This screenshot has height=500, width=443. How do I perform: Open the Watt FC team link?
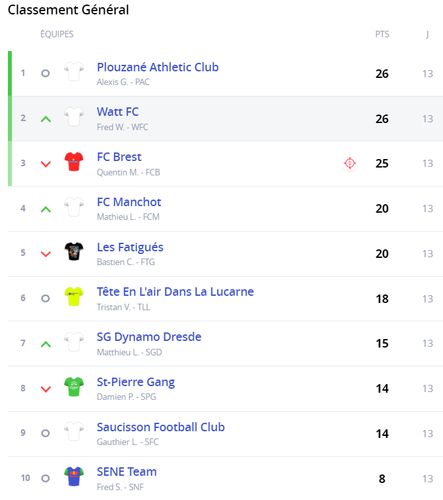coord(118,112)
